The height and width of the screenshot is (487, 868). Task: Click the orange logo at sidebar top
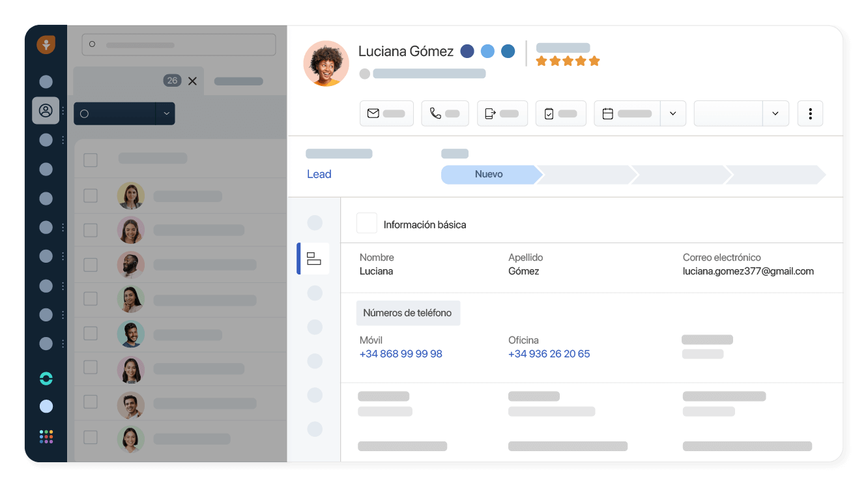(46, 44)
